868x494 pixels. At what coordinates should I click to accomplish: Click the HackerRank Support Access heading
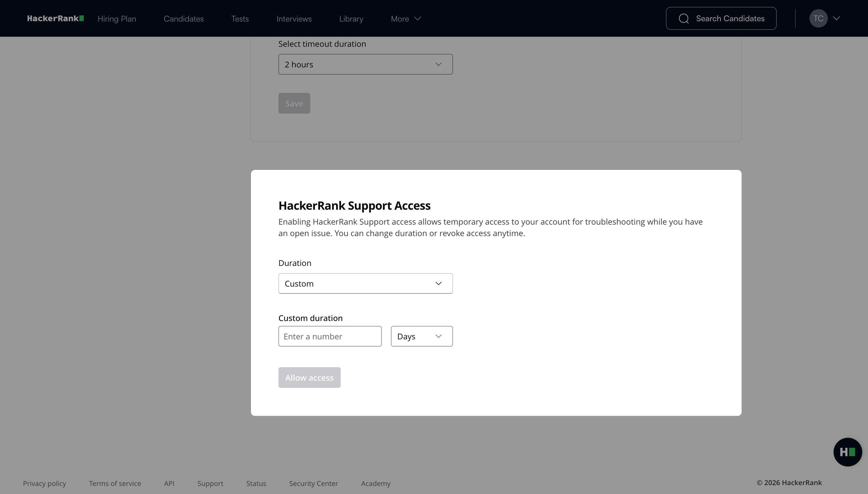coord(354,206)
